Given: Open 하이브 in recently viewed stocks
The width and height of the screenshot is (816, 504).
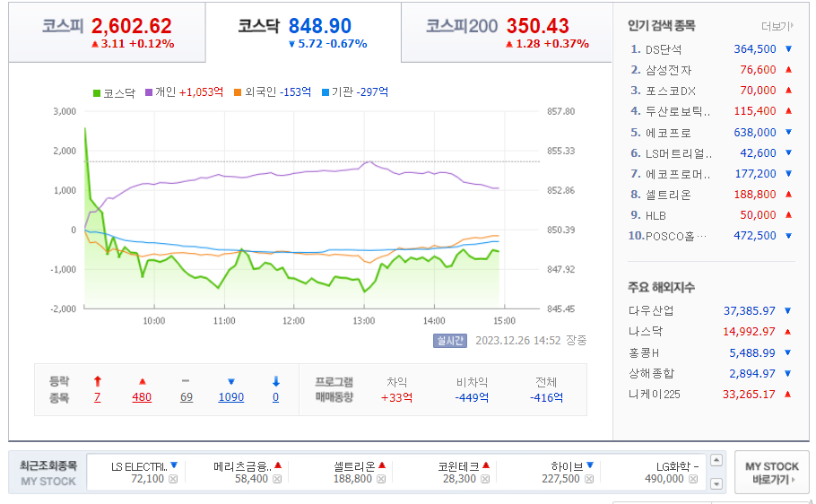Looking at the screenshot, I should pos(567,466).
